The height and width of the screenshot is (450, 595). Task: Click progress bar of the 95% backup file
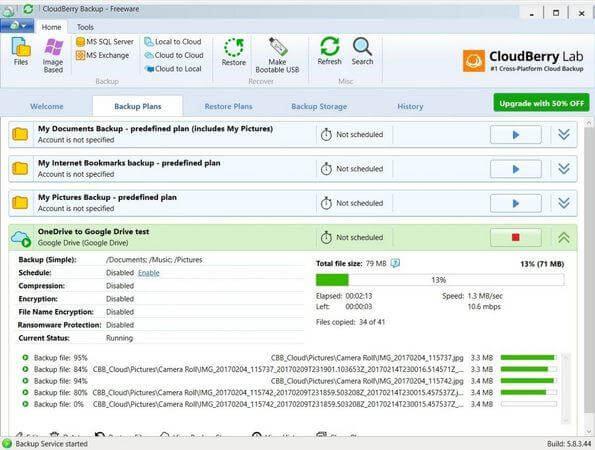[529, 357]
